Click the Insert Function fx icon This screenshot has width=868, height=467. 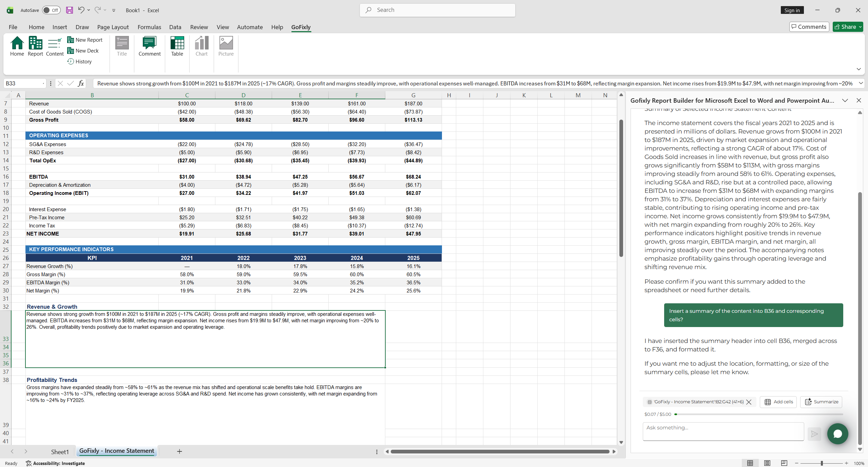(x=81, y=83)
